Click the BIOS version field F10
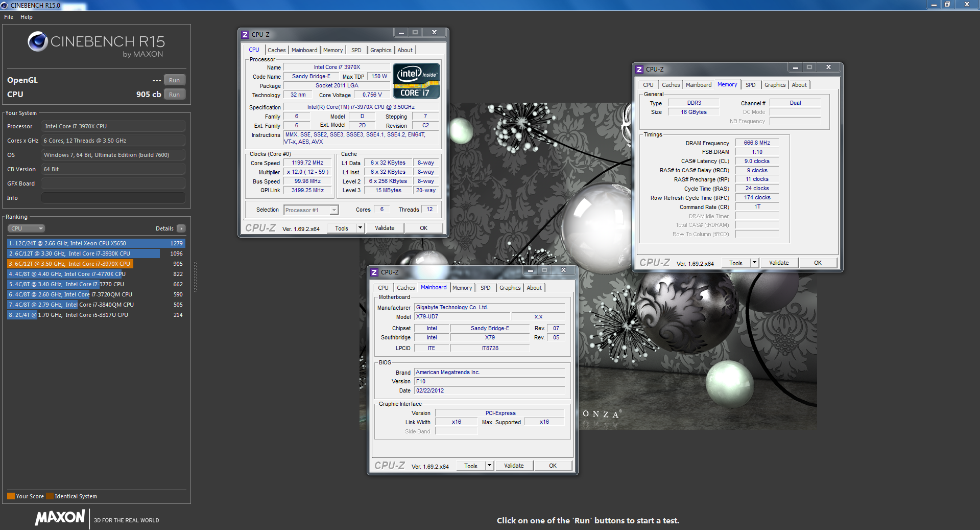Screen dimensions: 980x530 [x=489, y=382]
